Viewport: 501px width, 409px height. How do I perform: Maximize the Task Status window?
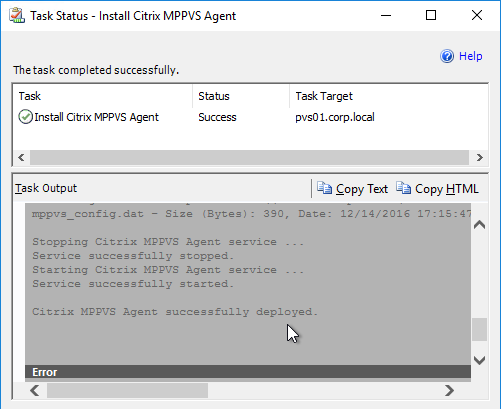coord(431,15)
